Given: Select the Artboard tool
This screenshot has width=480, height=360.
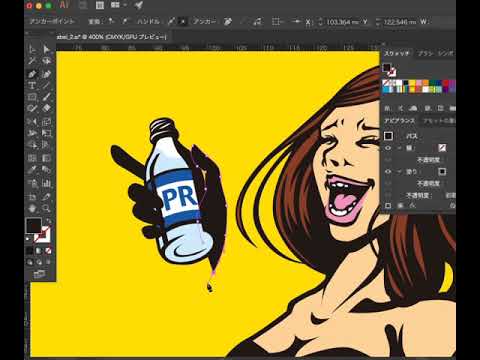Looking at the screenshot, I should point(32,196).
